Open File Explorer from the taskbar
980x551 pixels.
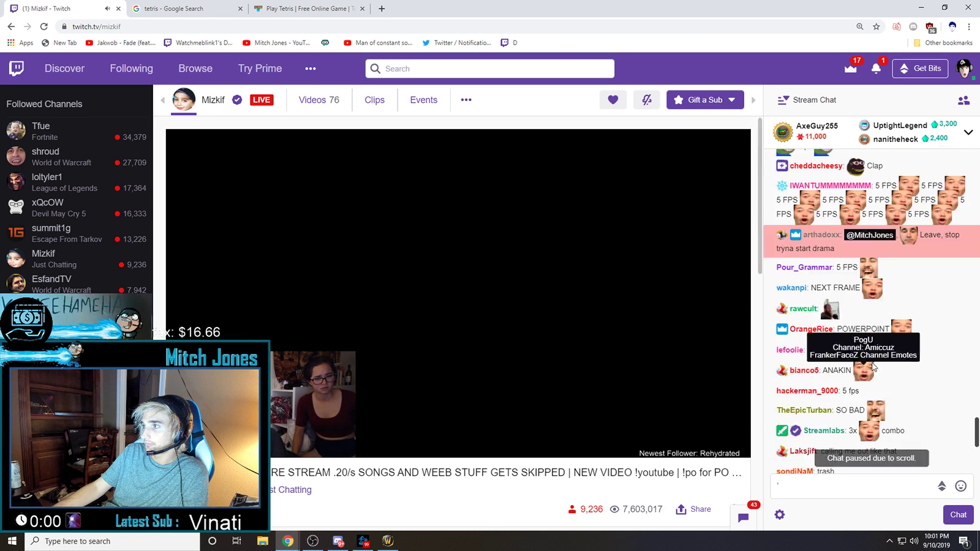(262, 541)
